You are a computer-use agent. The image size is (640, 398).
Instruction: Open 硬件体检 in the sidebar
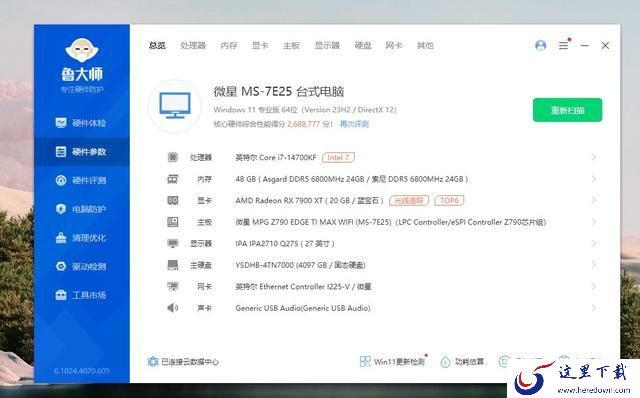tap(82, 123)
